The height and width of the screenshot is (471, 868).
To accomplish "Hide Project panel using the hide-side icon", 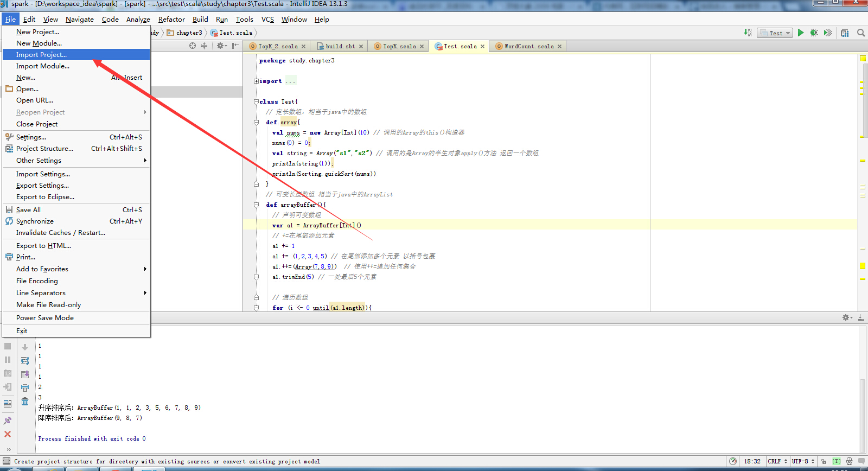I will tap(235, 46).
